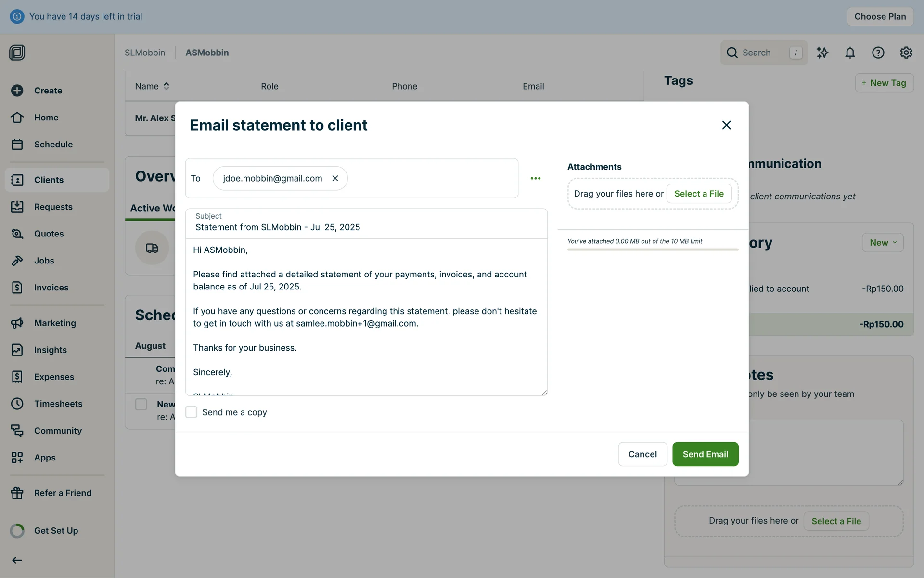This screenshot has width=924, height=578.
Task: Click the AI sparkle assistant icon
Action: coord(822,53)
